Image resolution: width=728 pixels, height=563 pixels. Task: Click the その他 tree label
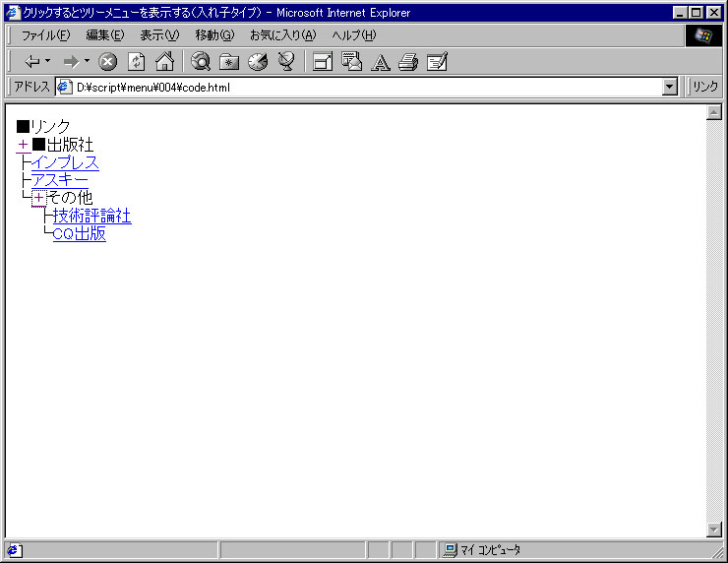[70, 198]
